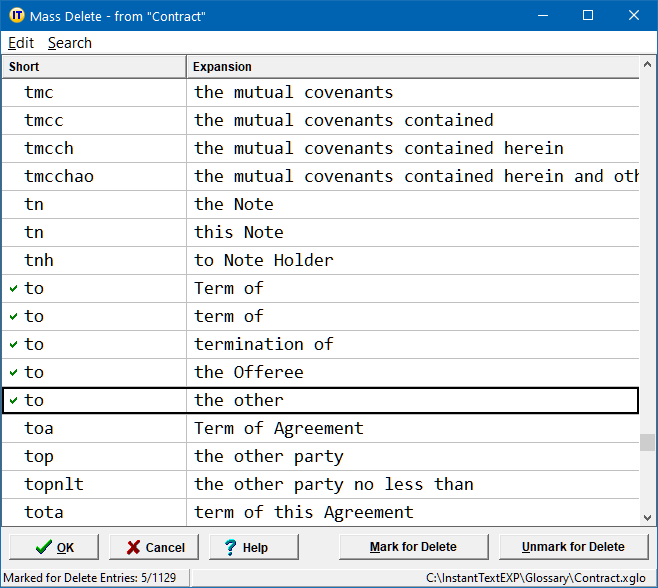Click the green checkmark on the OK button
The image size is (658, 588).
pyautogui.click(x=42, y=547)
